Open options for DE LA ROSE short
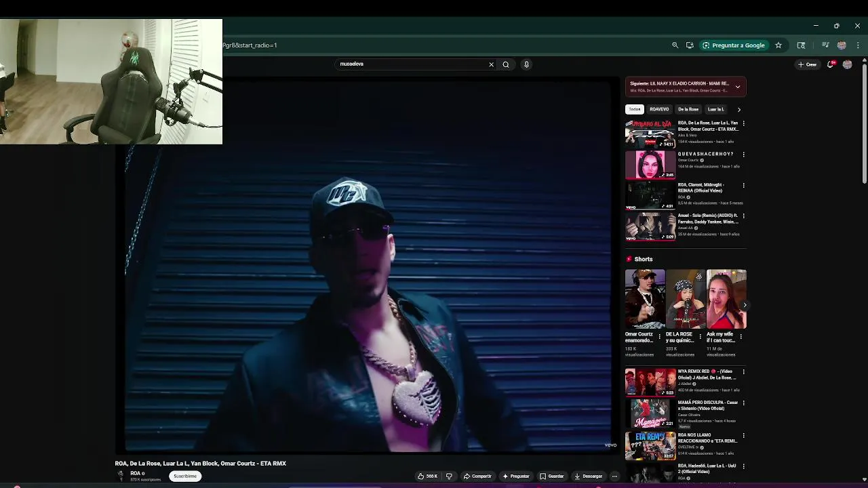 [701, 336]
